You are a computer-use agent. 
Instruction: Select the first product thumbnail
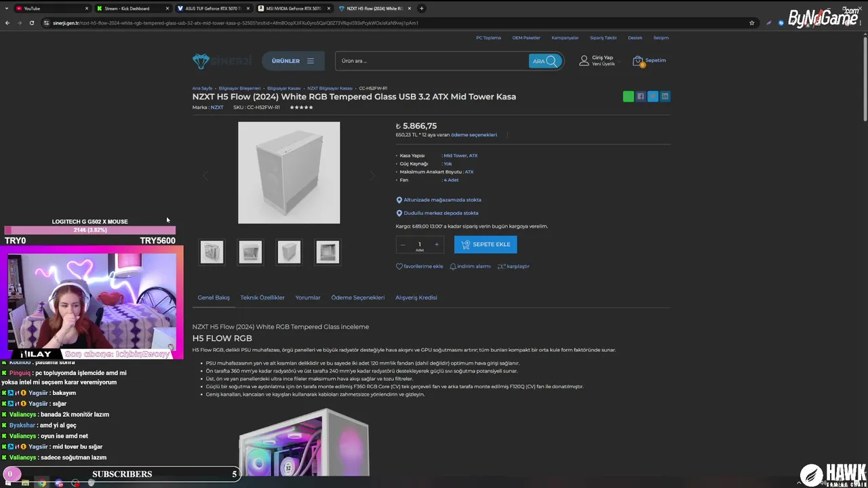tap(212, 252)
